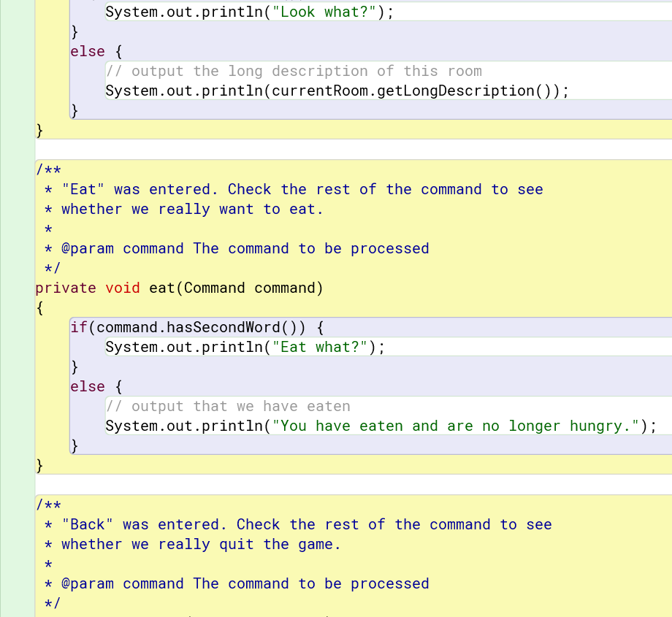
Task: Click the "no longer hungry" println statement
Action: click(381, 426)
